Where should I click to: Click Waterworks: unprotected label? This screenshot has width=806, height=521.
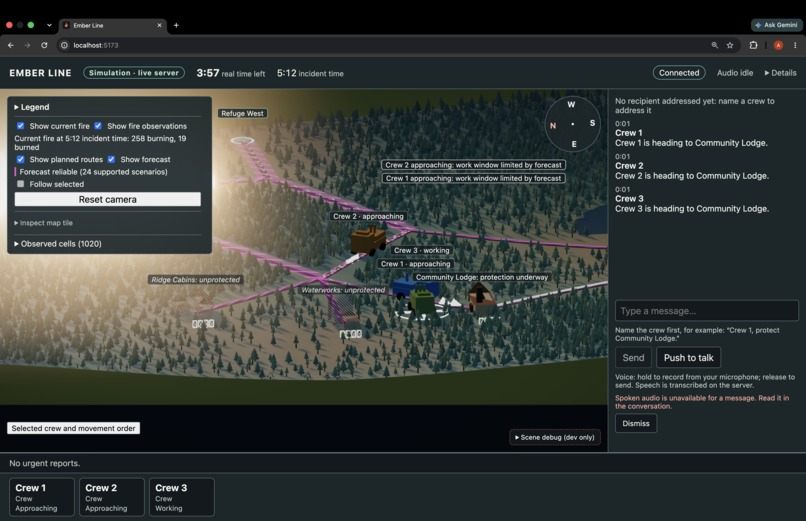click(343, 290)
